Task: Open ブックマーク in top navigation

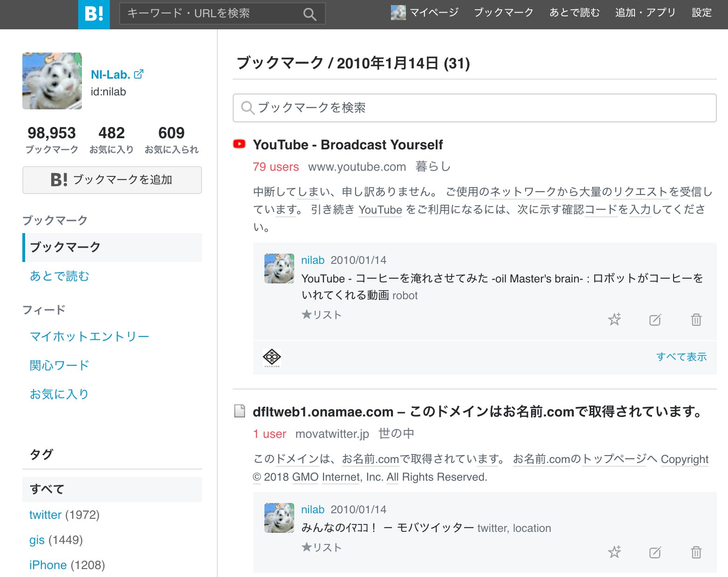Action: point(504,13)
